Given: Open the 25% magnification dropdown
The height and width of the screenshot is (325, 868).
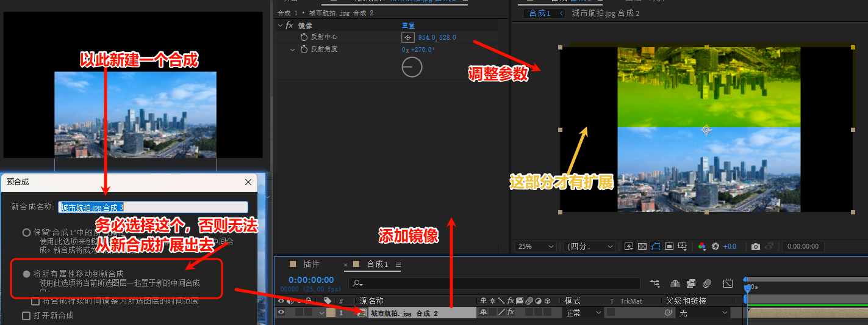Looking at the screenshot, I should (536, 246).
